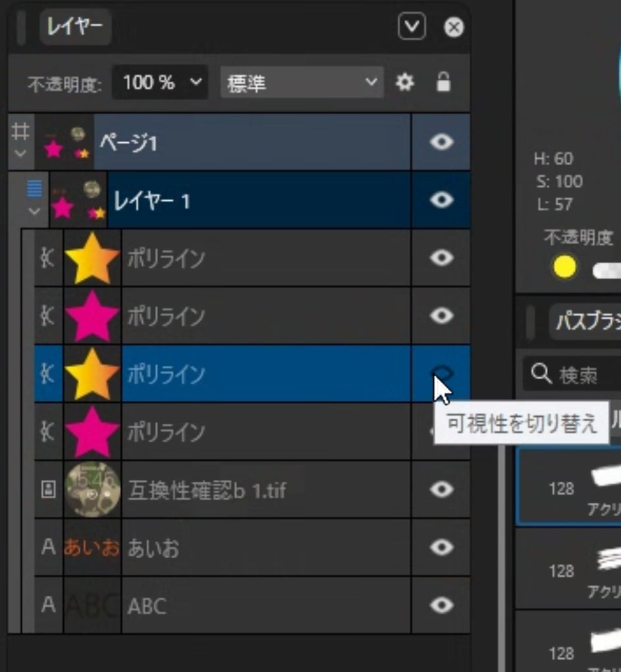Collapse the ページ1 chevron
Screen dimensions: 621x672
[21, 154]
